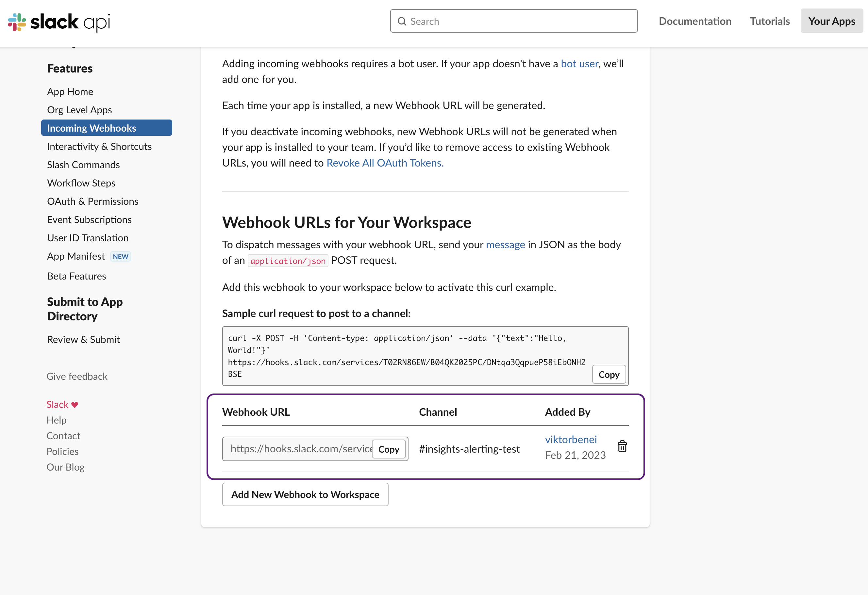The height and width of the screenshot is (595, 868).
Task: Click Give feedback
Action: (x=77, y=376)
